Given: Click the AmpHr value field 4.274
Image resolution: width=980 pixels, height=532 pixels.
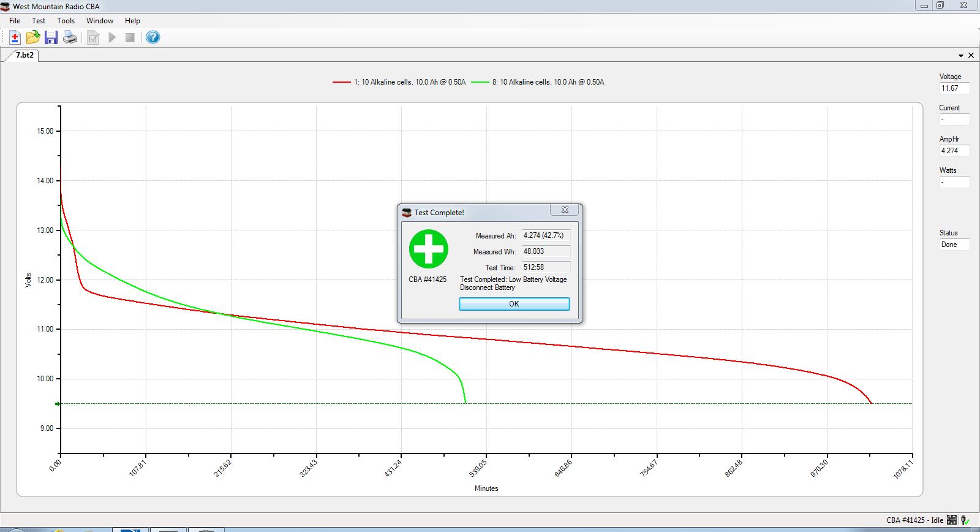Looking at the screenshot, I should [954, 151].
